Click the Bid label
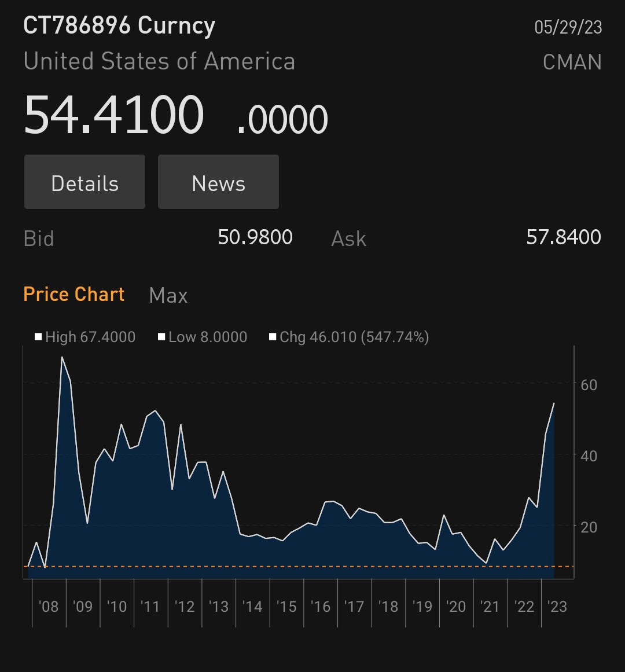This screenshot has width=625, height=672. (39, 238)
